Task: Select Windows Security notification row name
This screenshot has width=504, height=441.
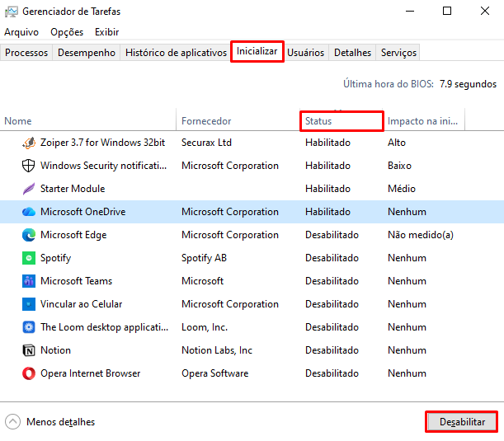Action: click(x=103, y=166)
